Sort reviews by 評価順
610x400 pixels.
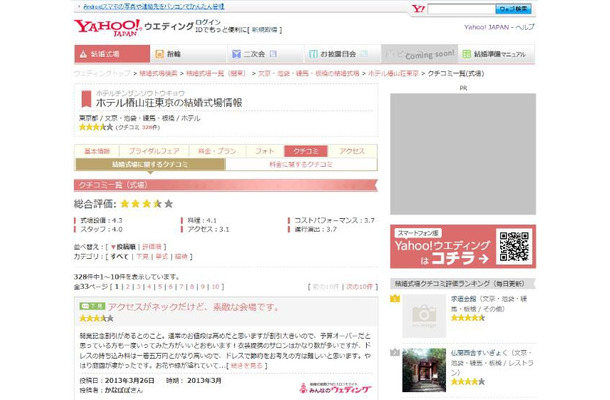[152, 247]
